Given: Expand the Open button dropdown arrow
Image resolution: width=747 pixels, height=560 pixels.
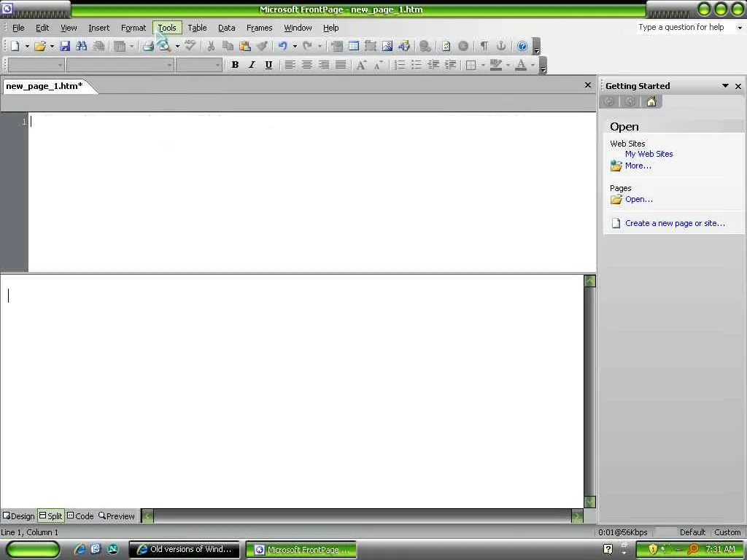Looking at the screenshot, I should point(52,46).
